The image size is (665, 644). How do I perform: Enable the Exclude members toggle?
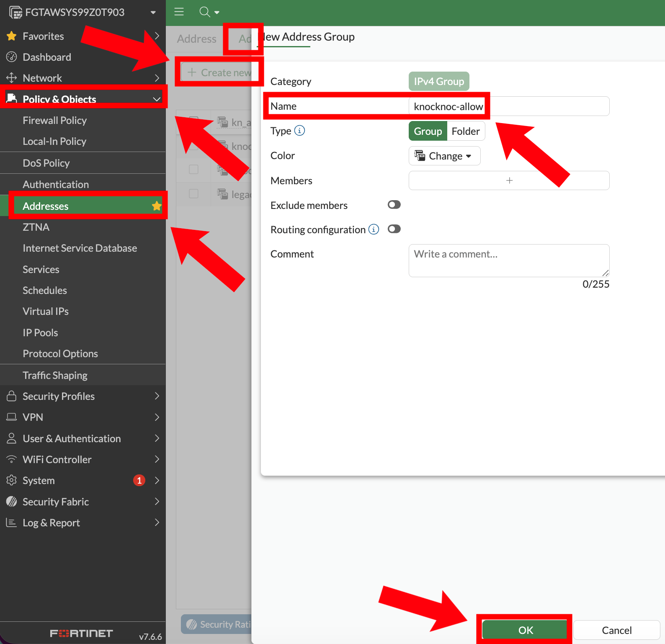tap(394, 205)
